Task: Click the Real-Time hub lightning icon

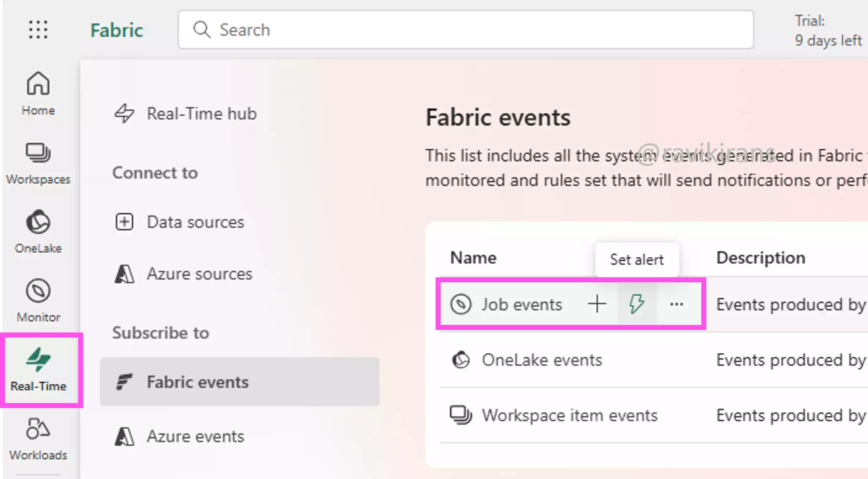Action: coord(124,114)
